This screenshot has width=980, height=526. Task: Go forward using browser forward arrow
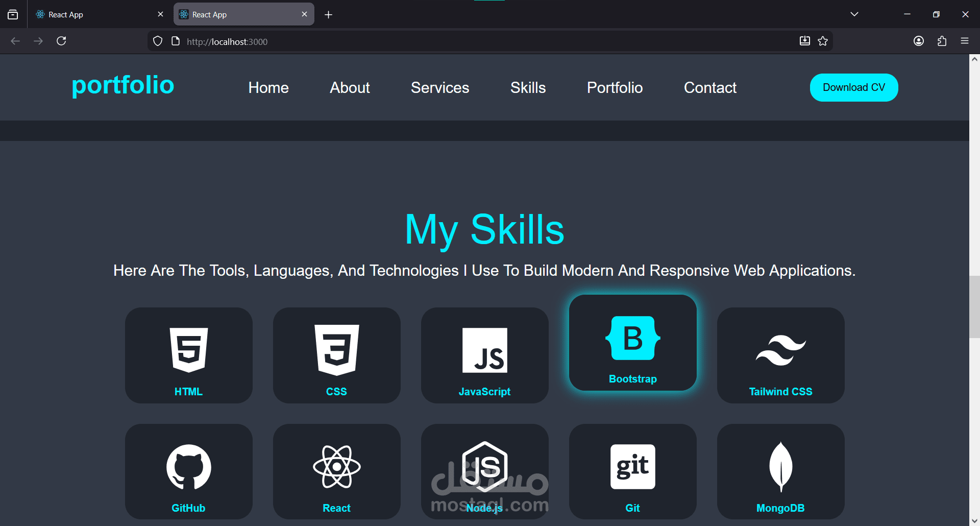click(38, 41)
